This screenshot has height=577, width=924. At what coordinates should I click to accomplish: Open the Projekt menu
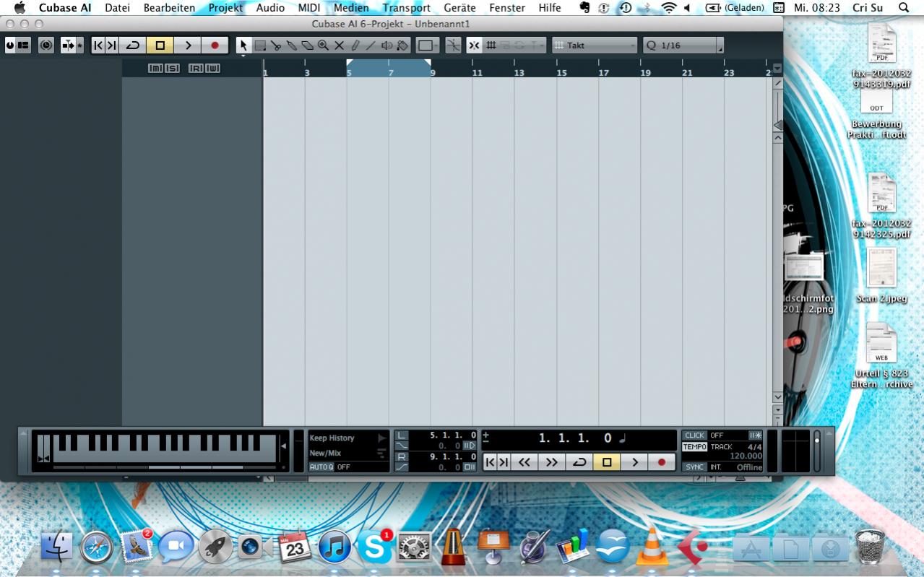[225, 8]
